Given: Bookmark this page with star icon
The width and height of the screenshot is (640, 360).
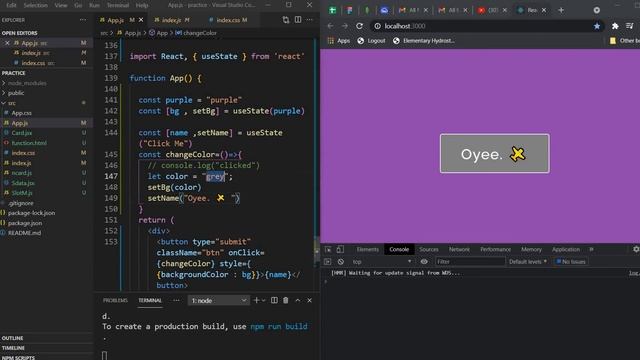Looking at the screenshot, I should (x=597, y=26).
